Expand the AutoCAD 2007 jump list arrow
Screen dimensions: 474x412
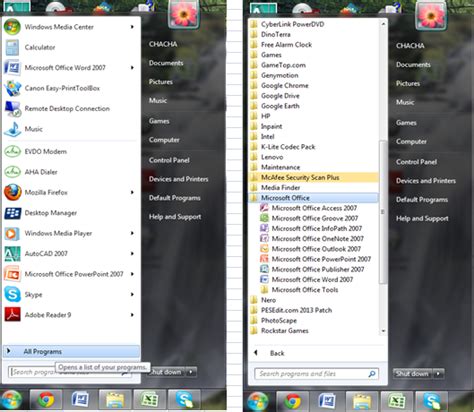click(132, 254)
